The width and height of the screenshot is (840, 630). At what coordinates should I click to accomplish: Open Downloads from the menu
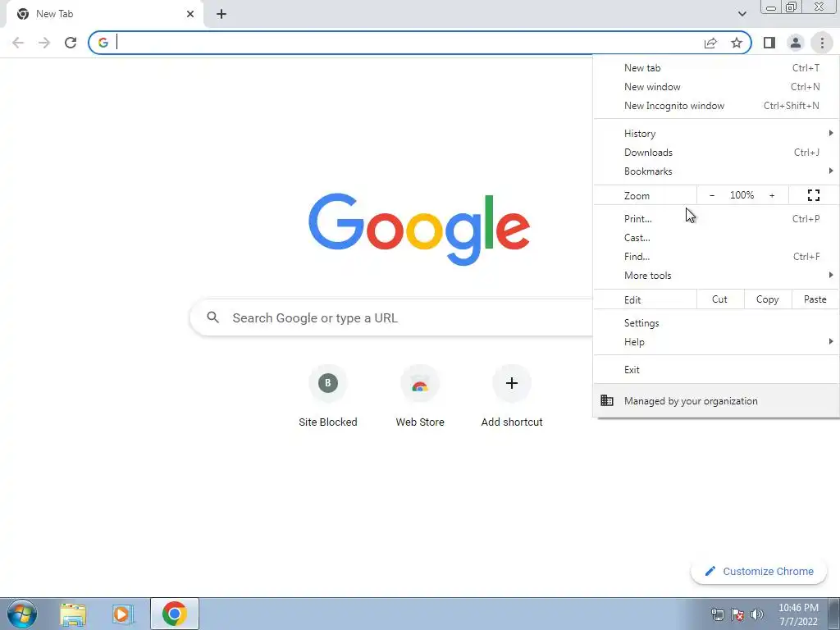716,152
